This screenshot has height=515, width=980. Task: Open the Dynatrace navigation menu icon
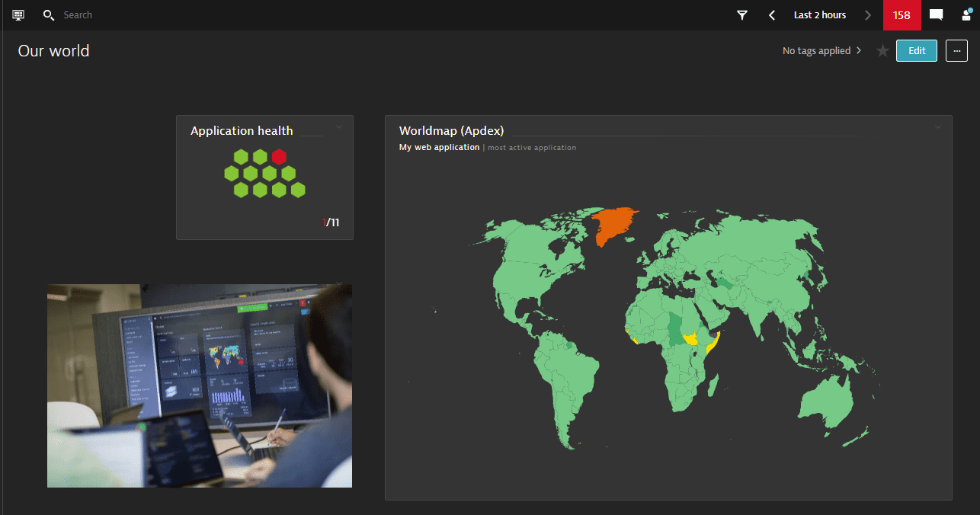click(18, 15)
